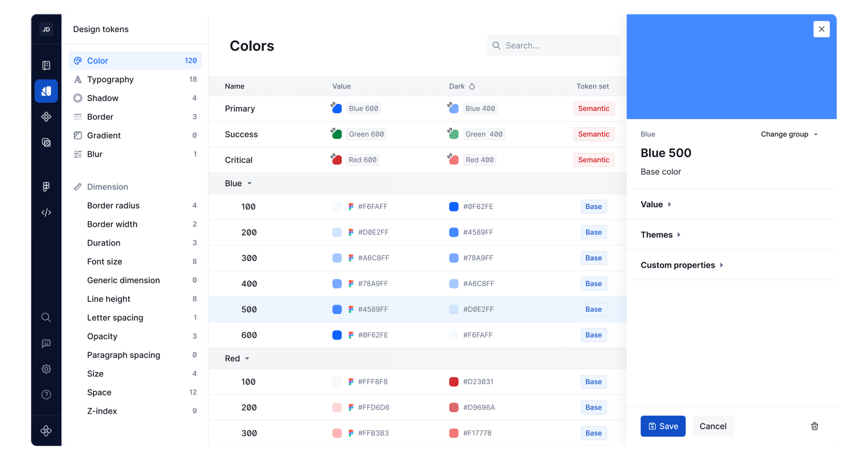The height and width of the screenshot is (460, 868).
Task: Open Line height tokens
Action: pos(135,299)
